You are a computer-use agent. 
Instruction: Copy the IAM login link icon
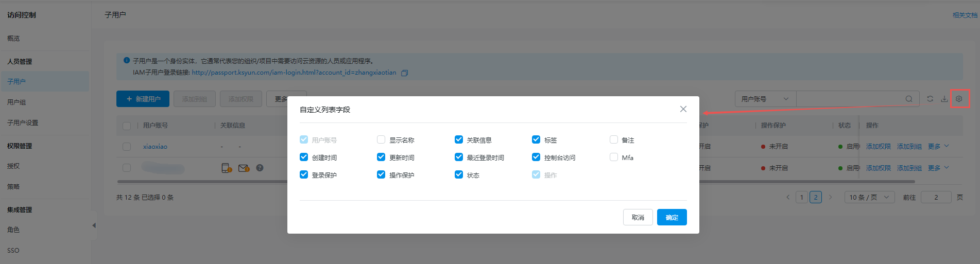pos(405,73)
